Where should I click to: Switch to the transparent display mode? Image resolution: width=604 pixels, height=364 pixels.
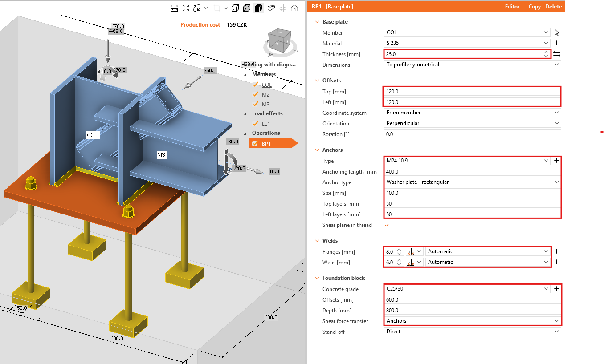click(247, 8)
